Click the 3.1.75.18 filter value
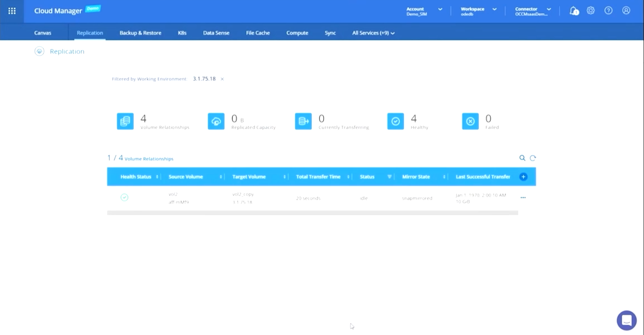 (x=204, y=79)
